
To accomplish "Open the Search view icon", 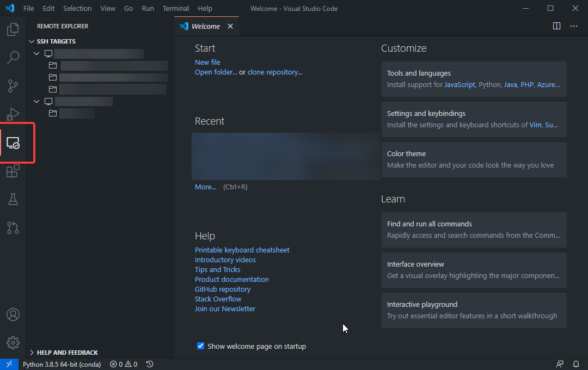I will (x=13, y=57).
